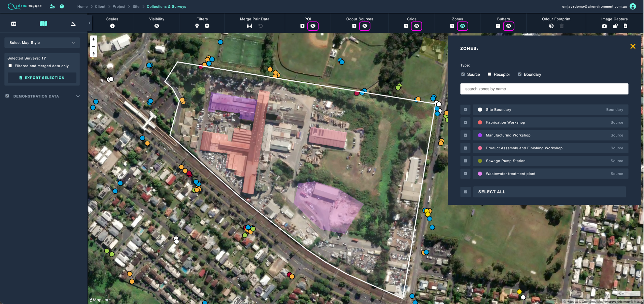Collapse the left sidebar with the arrow
Screen dimensions: 644x304
pos(90,23)
